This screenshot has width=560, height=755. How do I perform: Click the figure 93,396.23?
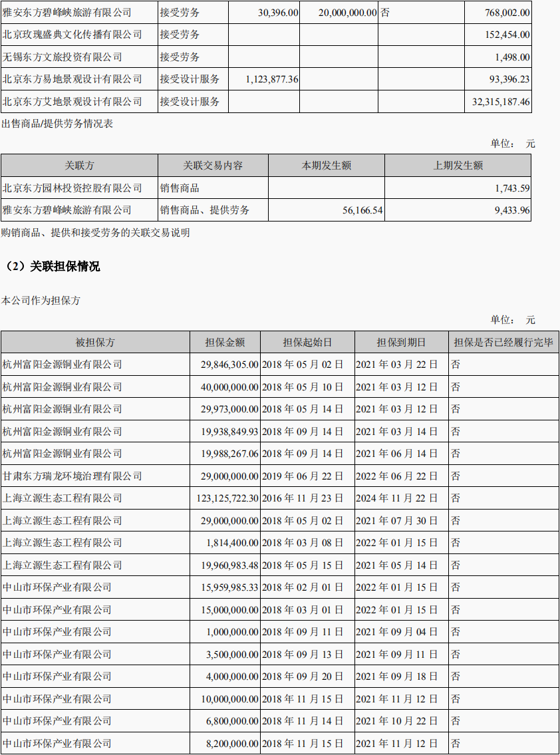coord(509,79)
